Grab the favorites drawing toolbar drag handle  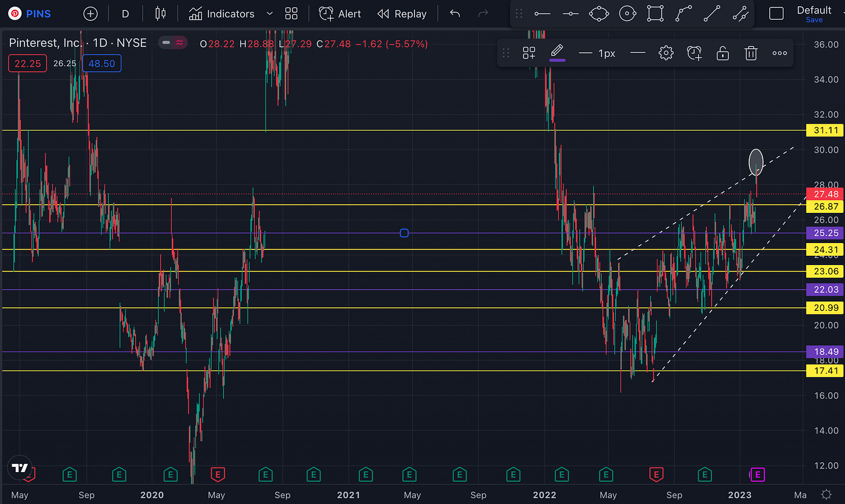(x=519, y=13)
